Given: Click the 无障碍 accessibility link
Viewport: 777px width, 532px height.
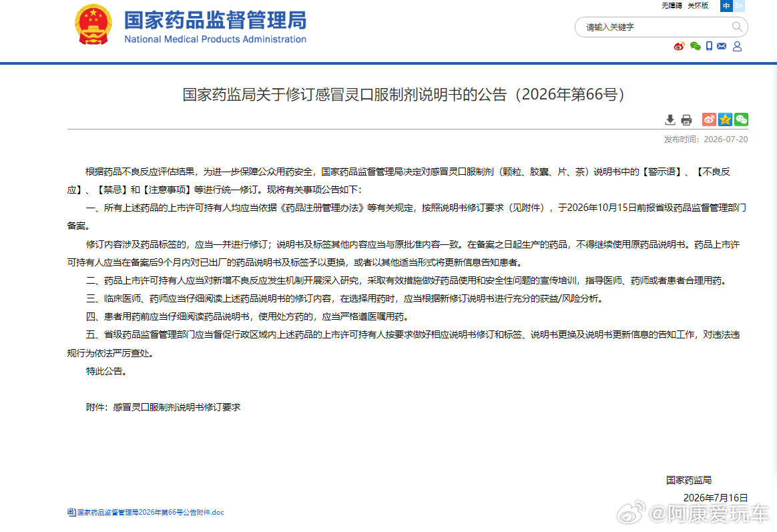Looking at the screenshot, I should tap(672, 5).
